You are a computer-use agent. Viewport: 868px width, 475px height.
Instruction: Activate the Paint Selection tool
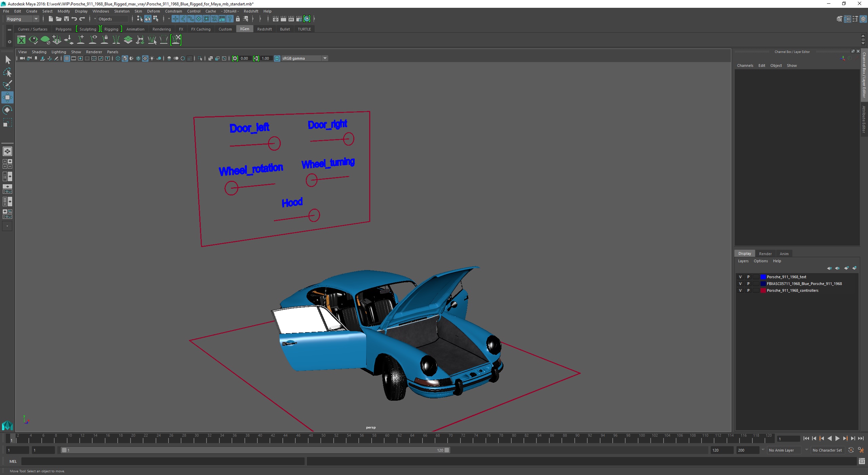(x=7, y=85)
